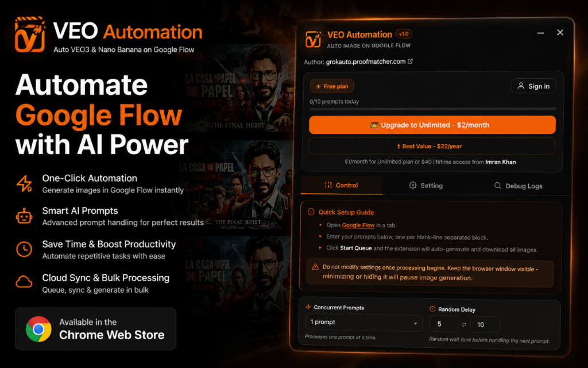Image resolution: width=588 pixels, height=368 pixels.
Task: Click the '0/10 prompts today' text
Action: [x=334, y=101]
